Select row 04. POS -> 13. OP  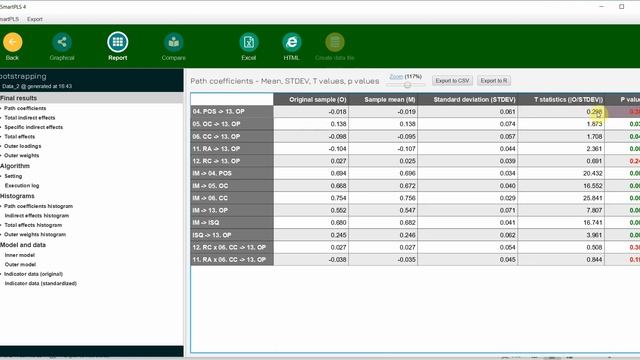click(232, 111)
